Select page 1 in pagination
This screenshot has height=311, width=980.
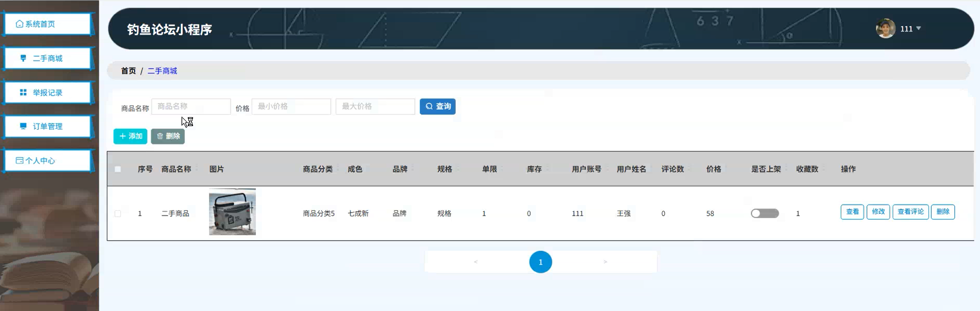click(541, 262)
